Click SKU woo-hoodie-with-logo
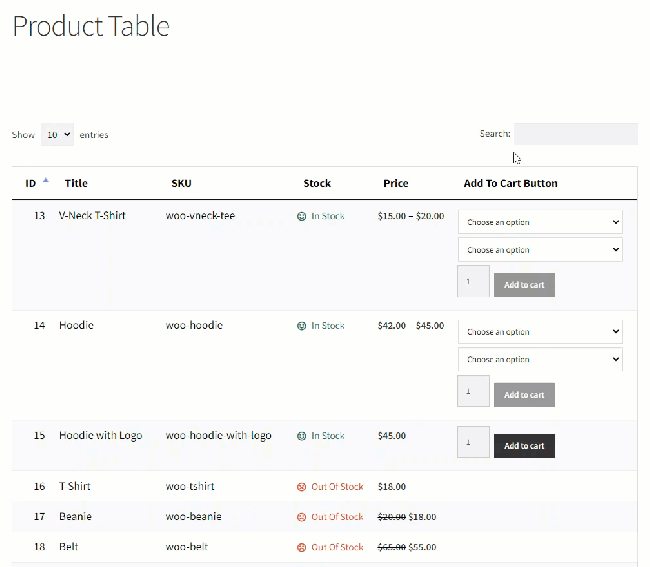 218,435
